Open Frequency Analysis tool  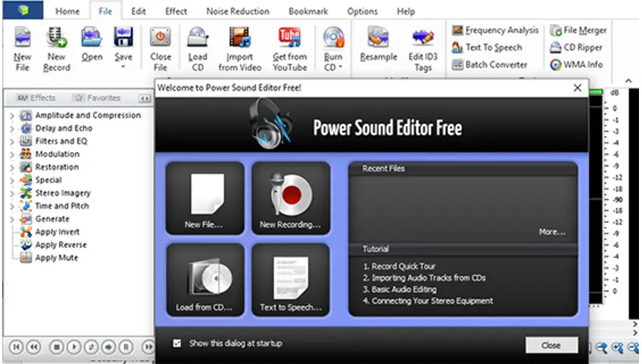(495, 30)
